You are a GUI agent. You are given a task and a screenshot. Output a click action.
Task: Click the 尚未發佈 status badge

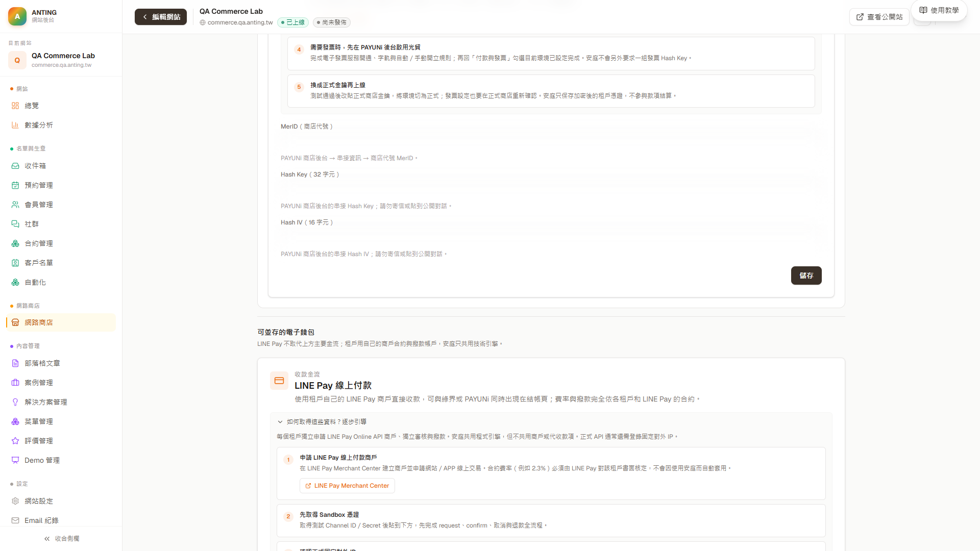[x=332, y=22]
